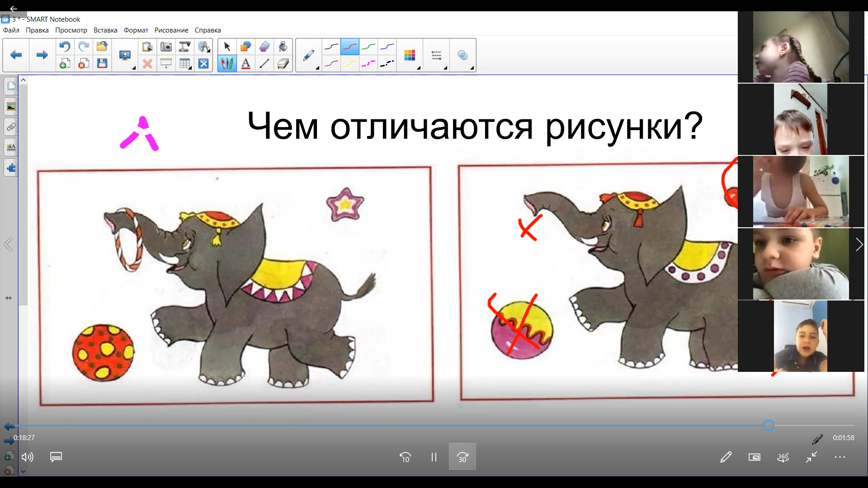Click the video player edit pencil icon
Image resolution: width=868 pixels, height=488 pixels.
coord(726,457)
